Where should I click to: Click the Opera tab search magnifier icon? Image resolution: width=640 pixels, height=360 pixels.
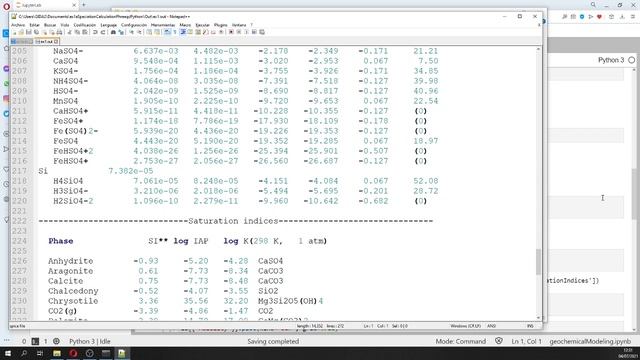click(x=593, y=5)
